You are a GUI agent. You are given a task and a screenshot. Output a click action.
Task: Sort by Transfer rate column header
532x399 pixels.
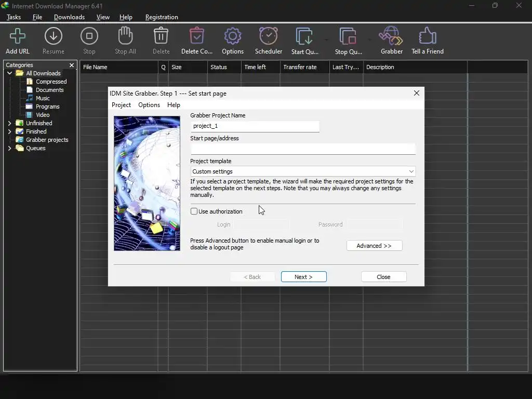[304, 67]
